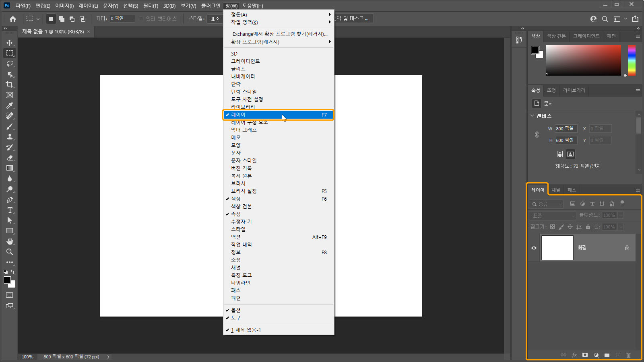Open the search icon at top right

605,19
